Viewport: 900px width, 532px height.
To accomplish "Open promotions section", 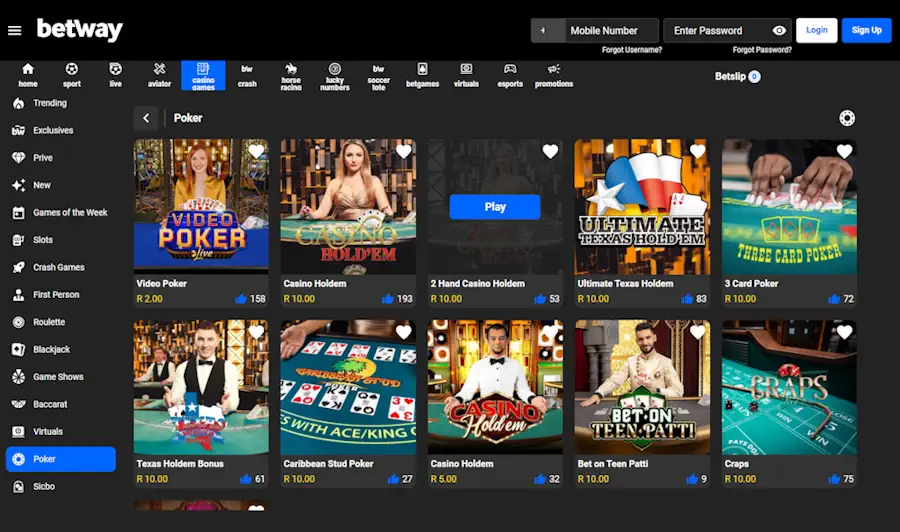I will click(554, 75).
